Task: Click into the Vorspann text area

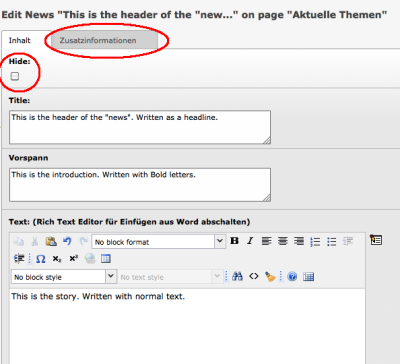Action: pos(140,185)
